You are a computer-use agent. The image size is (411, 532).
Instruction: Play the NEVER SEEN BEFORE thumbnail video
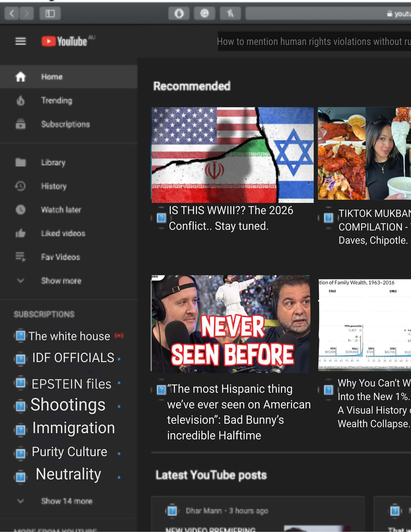click(230, 324)
